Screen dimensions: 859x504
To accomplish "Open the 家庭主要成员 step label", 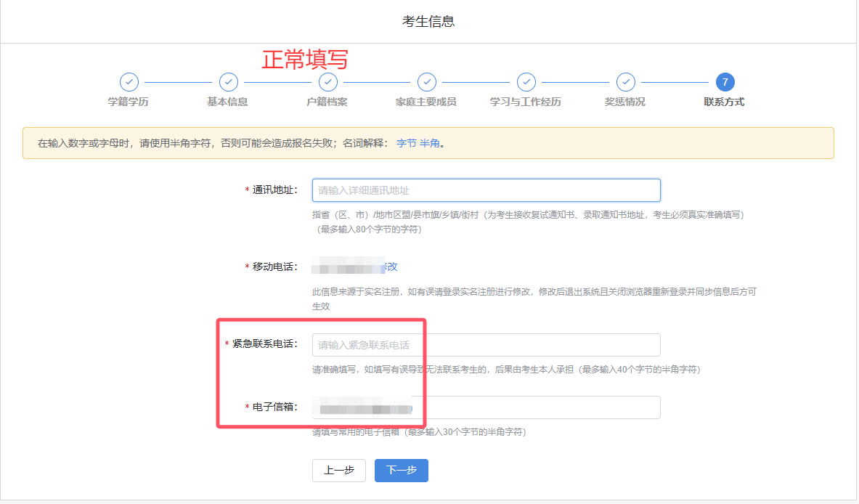I will click(427, 102).
